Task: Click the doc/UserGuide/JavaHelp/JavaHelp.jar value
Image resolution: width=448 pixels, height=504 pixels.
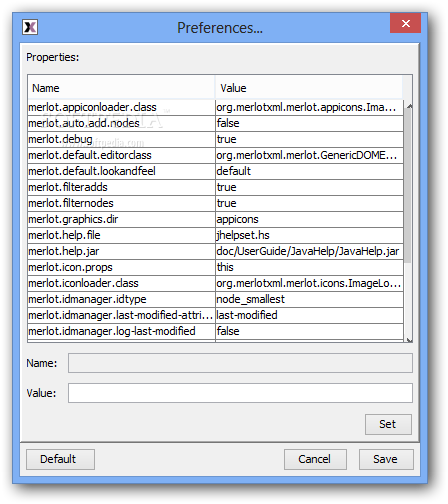Action: [x=309, y=251]
